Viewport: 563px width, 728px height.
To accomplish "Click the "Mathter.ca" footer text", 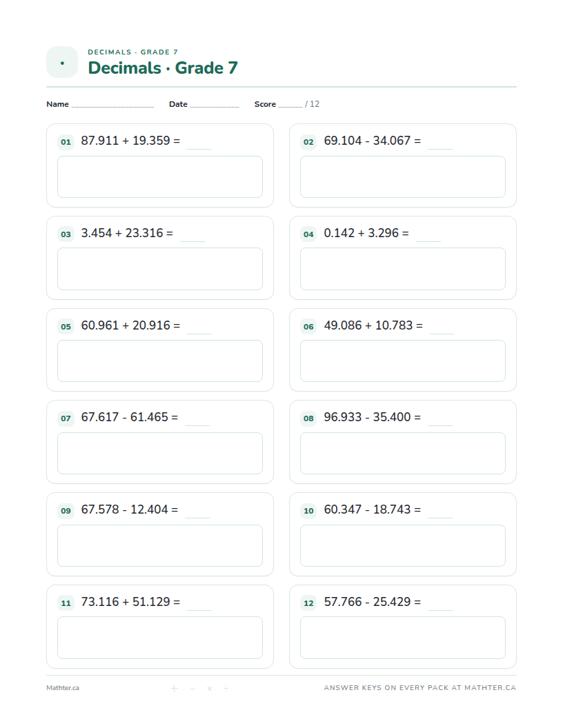I will tap(63, 688).
